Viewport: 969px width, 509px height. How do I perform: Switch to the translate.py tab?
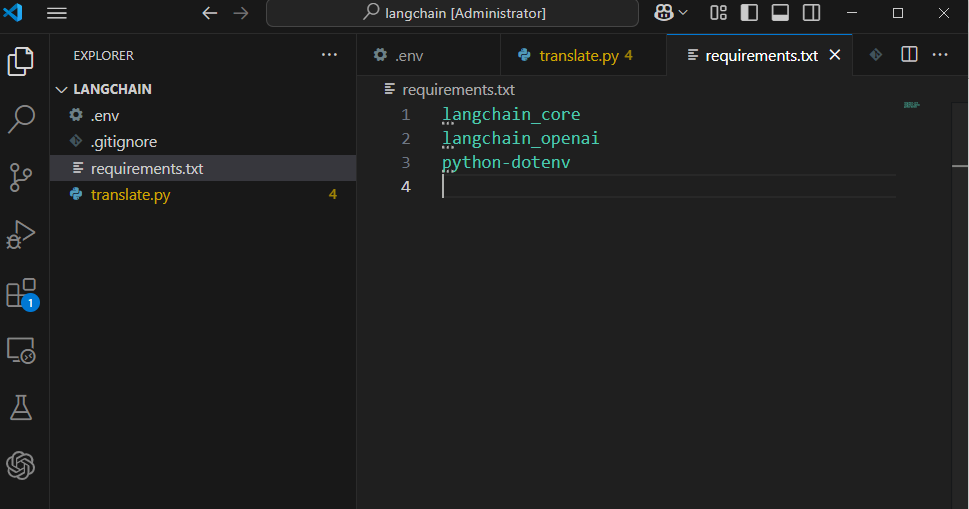click(578, 56)
